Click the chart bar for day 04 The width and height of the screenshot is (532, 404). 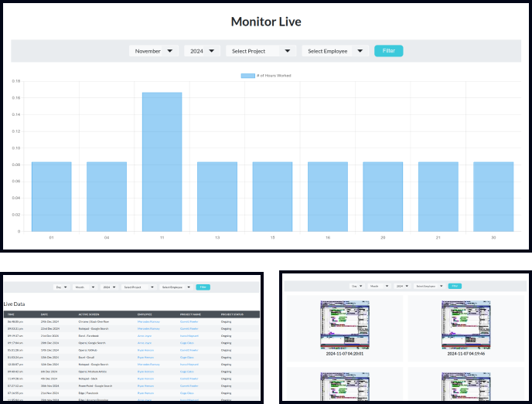coord(107,197)
